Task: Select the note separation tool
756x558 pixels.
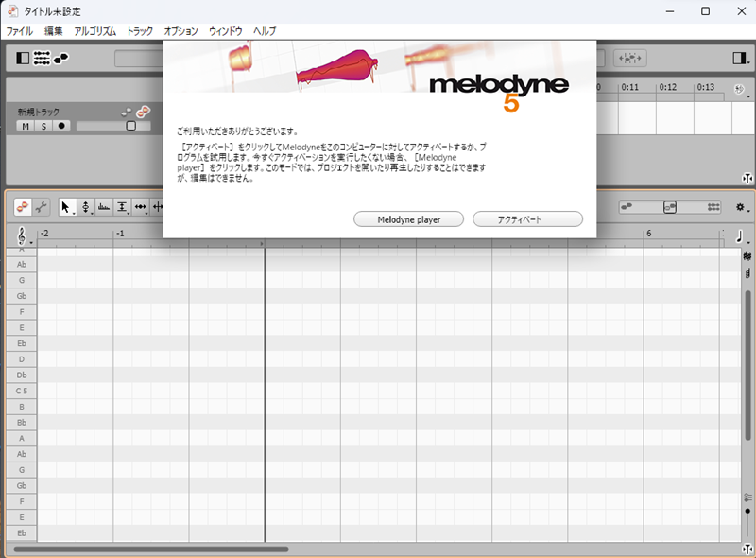Action: point(158,207)
